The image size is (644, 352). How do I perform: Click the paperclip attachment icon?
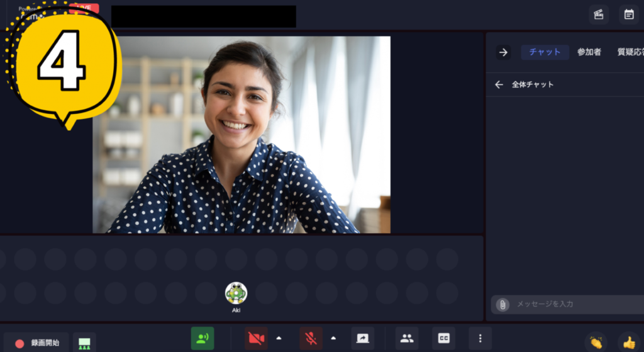click(502, 305)
